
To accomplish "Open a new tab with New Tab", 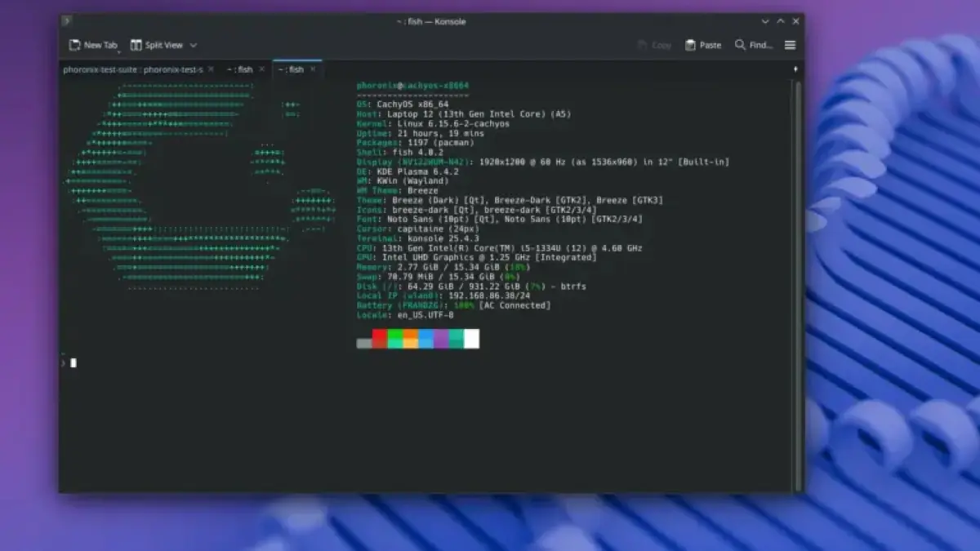I will [x=93, y=45].
